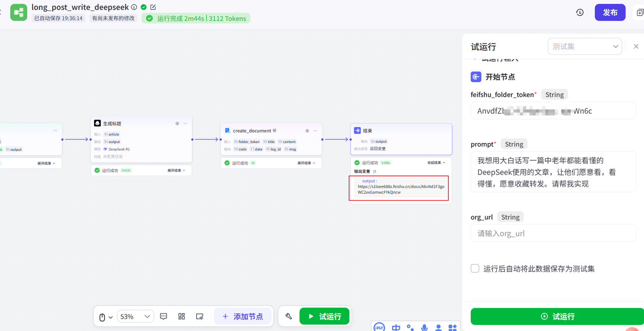Click the panel icon right of 发布
The image size is (644, 331).
(x=639, y=13)
